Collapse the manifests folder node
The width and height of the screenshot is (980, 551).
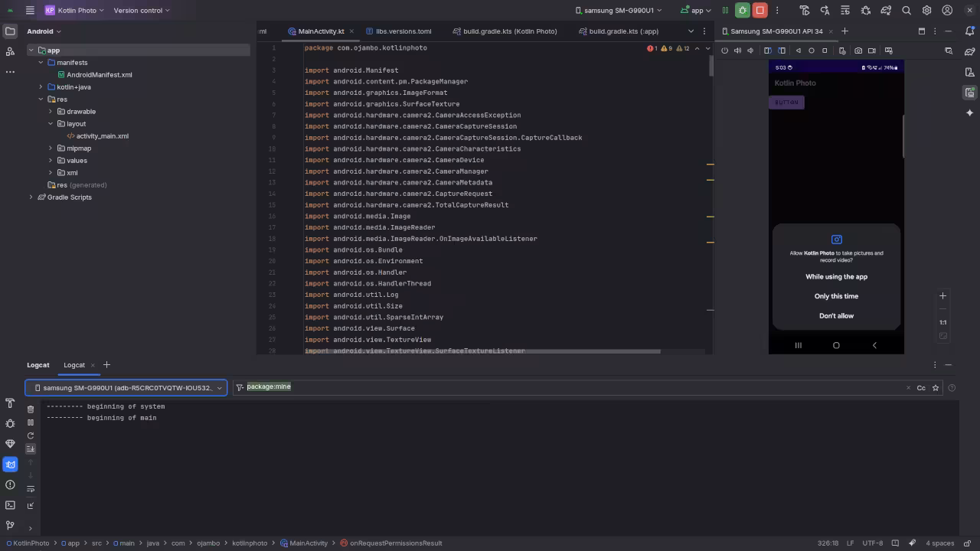point(41,63)
